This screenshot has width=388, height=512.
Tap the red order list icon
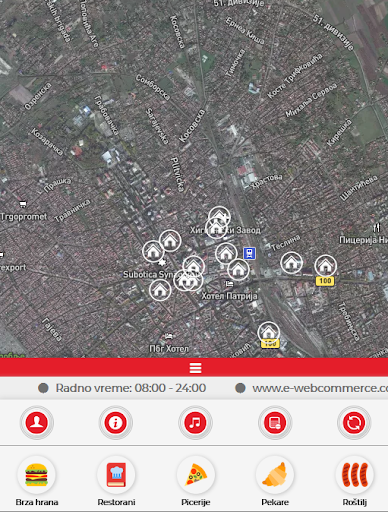pos(275,423)
